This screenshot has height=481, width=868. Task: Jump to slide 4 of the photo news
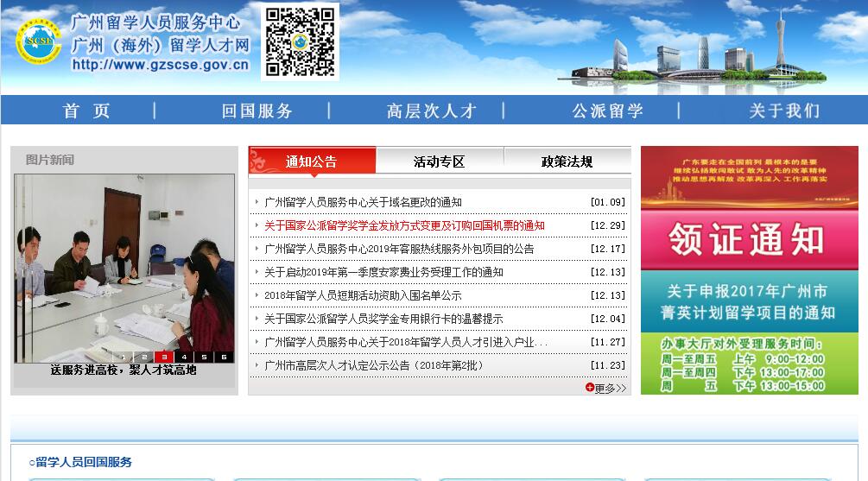point(184,357)
